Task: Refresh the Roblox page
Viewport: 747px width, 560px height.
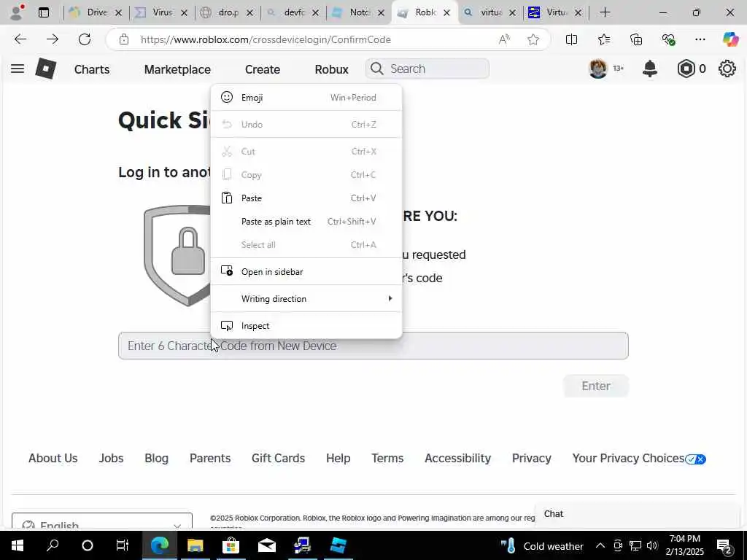Action: (85, 39)
